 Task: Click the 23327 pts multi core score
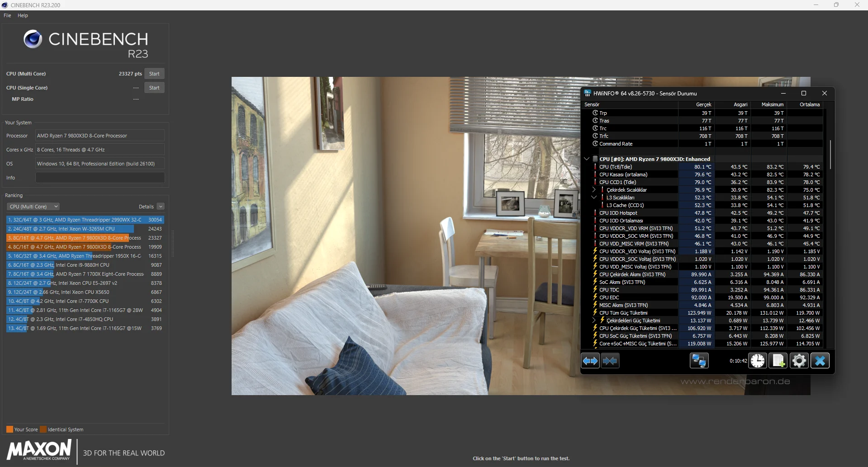pos(130,74)
